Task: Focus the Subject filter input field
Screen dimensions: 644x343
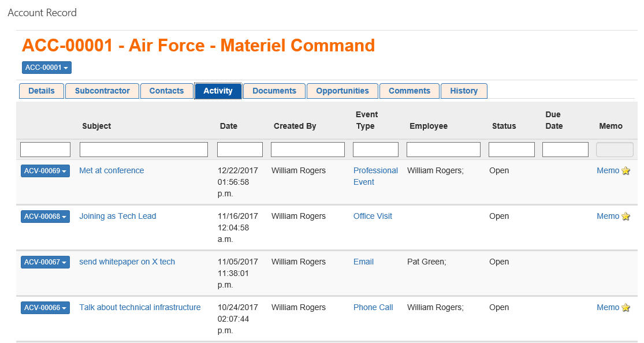Action: [144, 150]
